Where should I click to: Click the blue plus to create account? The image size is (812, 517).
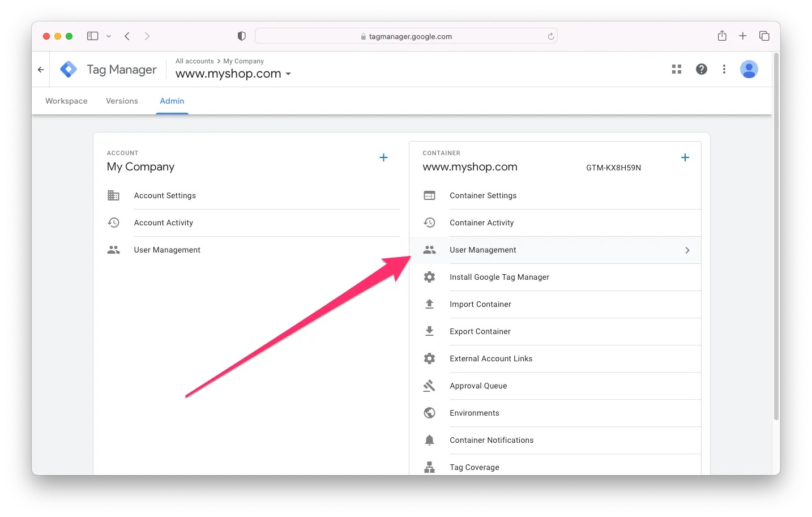pos(383,157)
